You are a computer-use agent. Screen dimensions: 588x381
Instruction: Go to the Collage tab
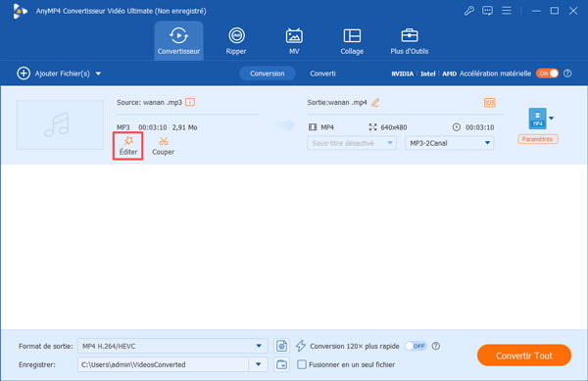coord(352,41)
